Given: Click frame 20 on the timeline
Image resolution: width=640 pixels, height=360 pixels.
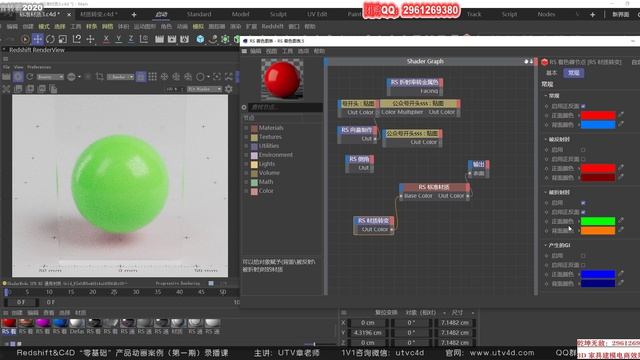Looking at the screenshot, I should click(x=93, y=292).
